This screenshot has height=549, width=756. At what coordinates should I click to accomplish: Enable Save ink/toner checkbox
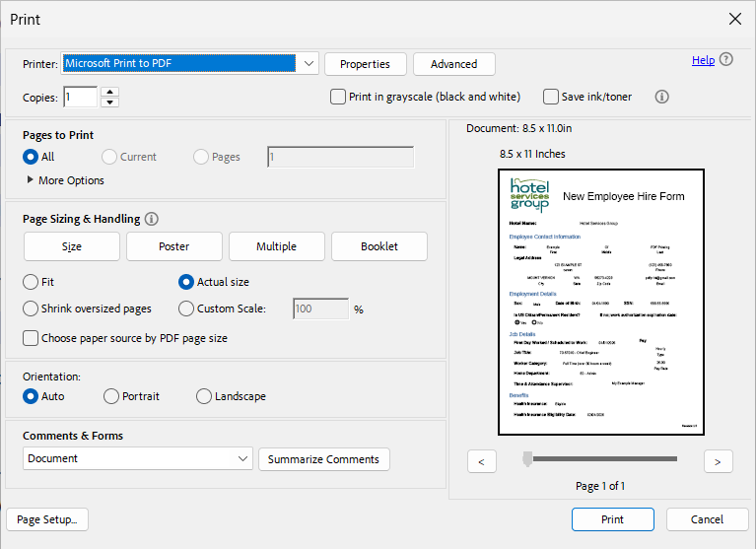[x=551, y=97]
